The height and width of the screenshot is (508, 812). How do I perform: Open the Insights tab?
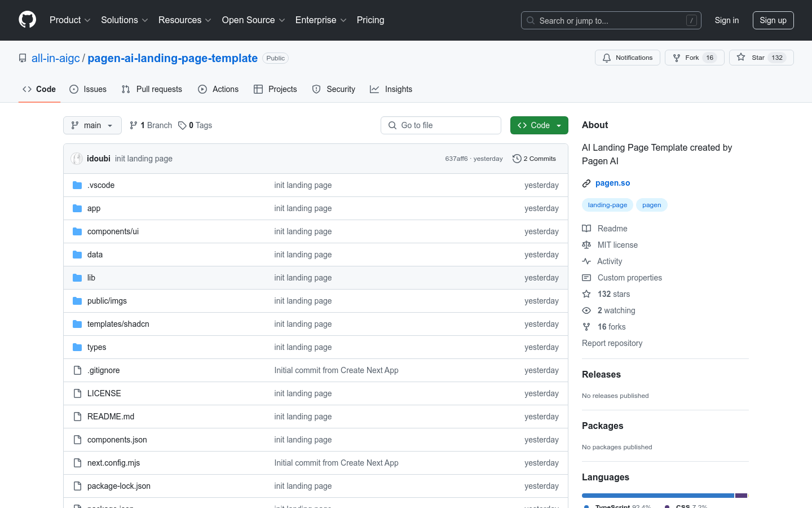coord(391,89)
